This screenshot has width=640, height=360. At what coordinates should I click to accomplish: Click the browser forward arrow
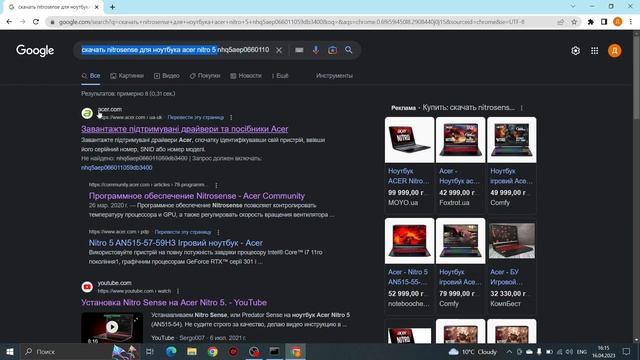[22, 22]
